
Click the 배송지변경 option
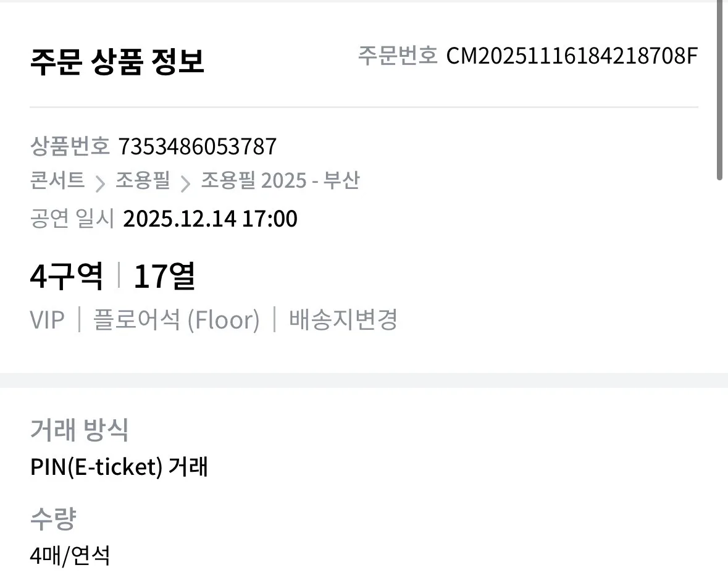[343, 320]
